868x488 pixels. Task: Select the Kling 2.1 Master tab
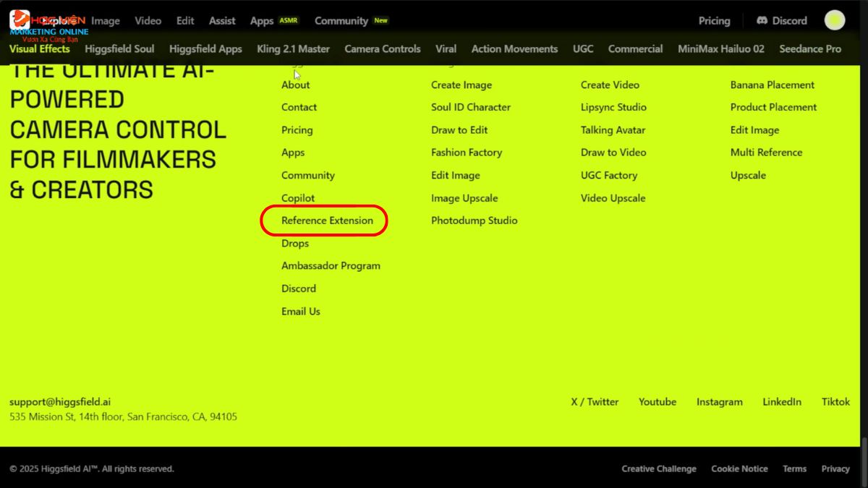pyautogui.click(x=293, y=49)
